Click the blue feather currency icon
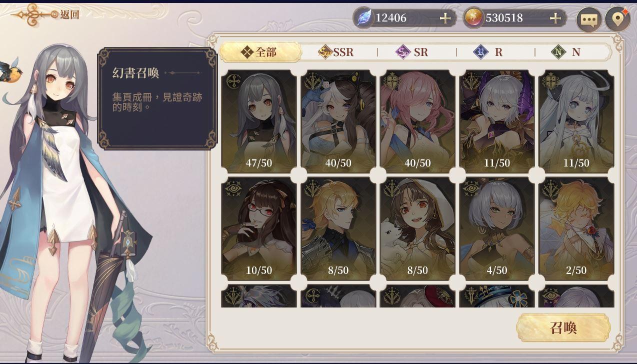Screen dimensions: 637x364 [x=364, y=18]
